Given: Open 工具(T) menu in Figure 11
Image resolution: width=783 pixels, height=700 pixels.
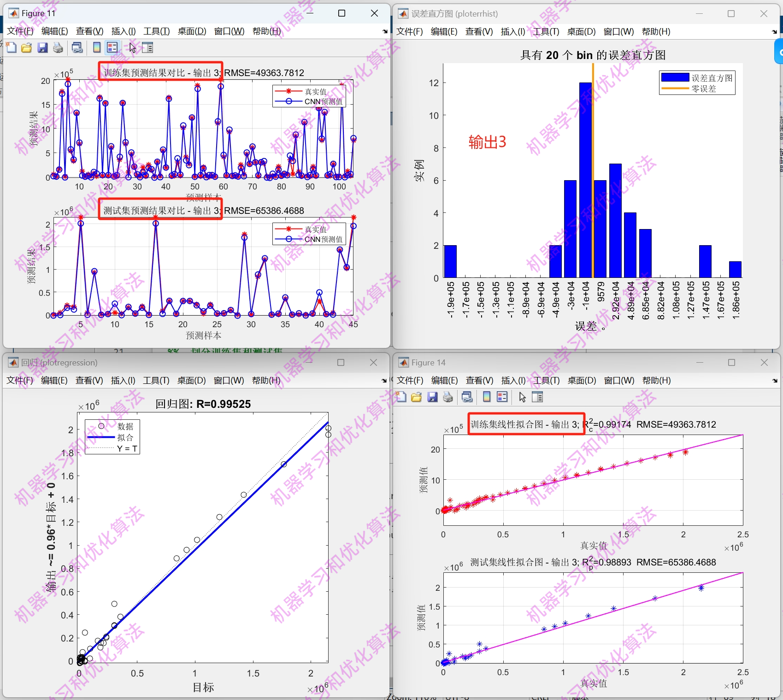Looking at the screenshot, I should coord(157,31).
